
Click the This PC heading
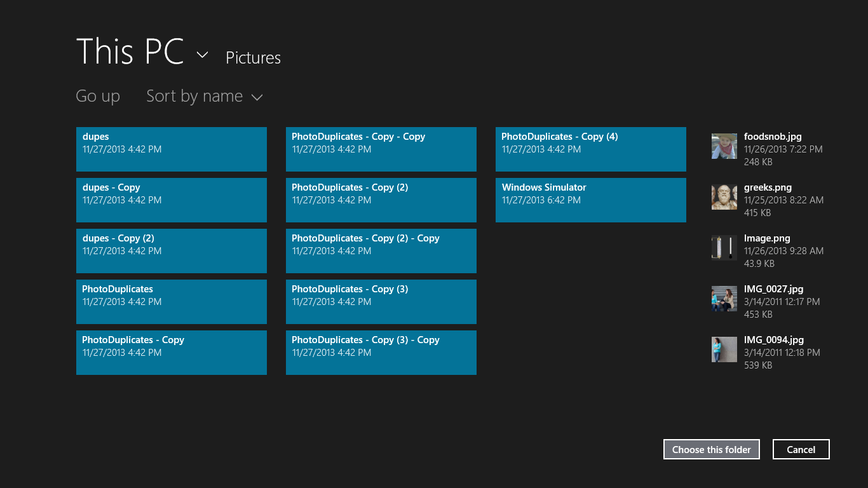pyautogui.click(x=130, y=51)
